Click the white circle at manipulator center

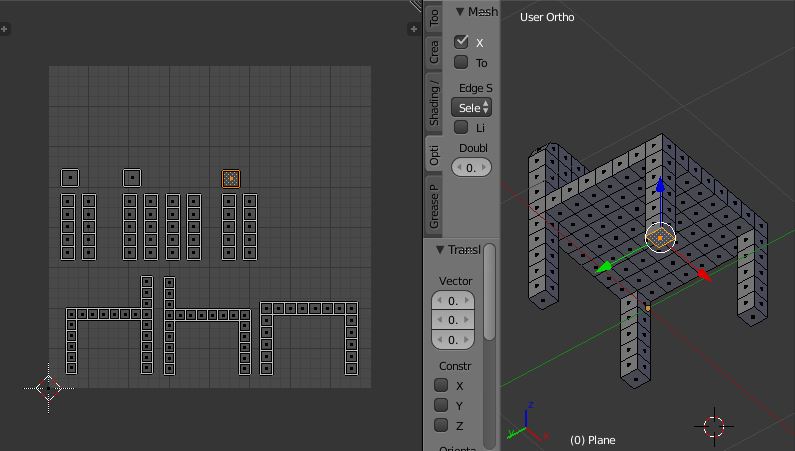coord(660,237)
